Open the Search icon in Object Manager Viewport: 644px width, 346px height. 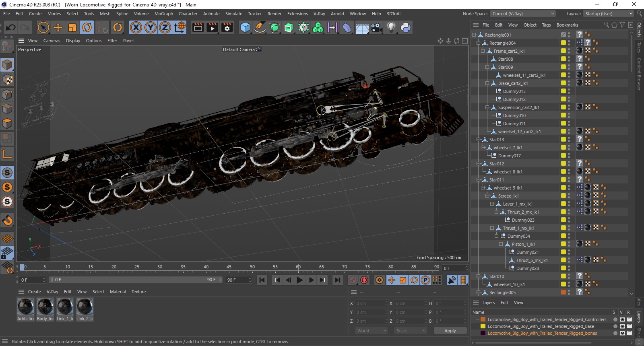(x=606, y=25)
